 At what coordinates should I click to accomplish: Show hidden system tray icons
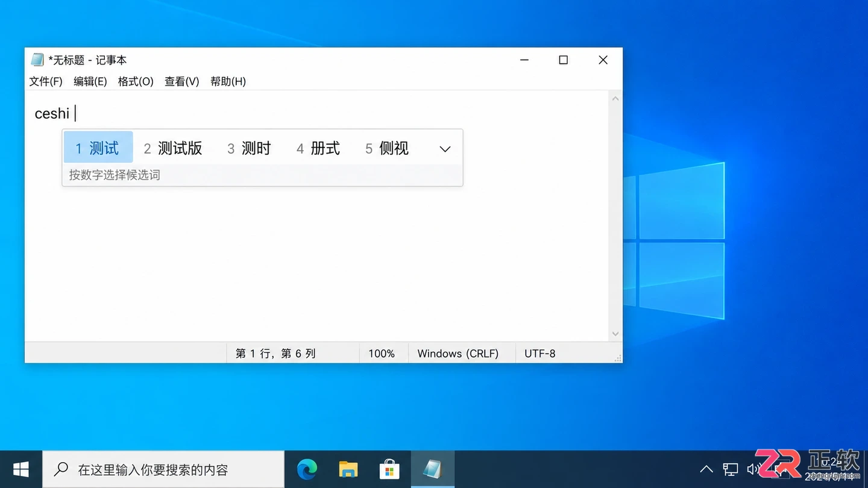(x=706, y=469)
